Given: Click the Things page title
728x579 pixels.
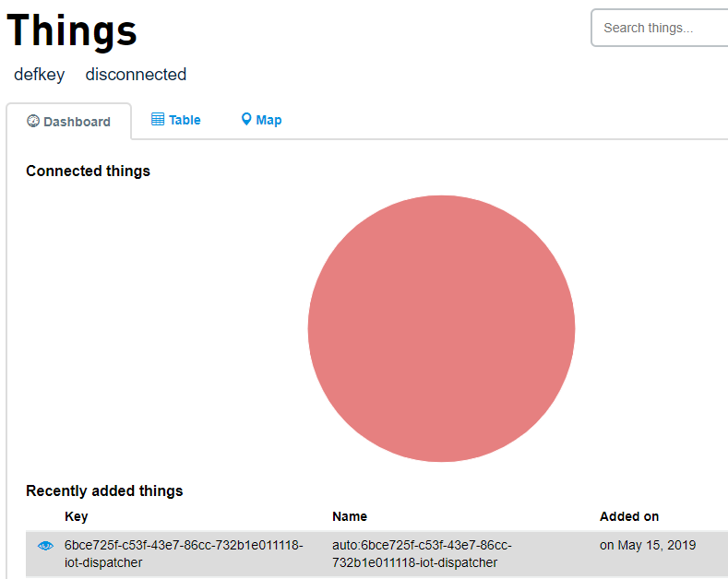Looking at the screenshot, I should point(73,30).
